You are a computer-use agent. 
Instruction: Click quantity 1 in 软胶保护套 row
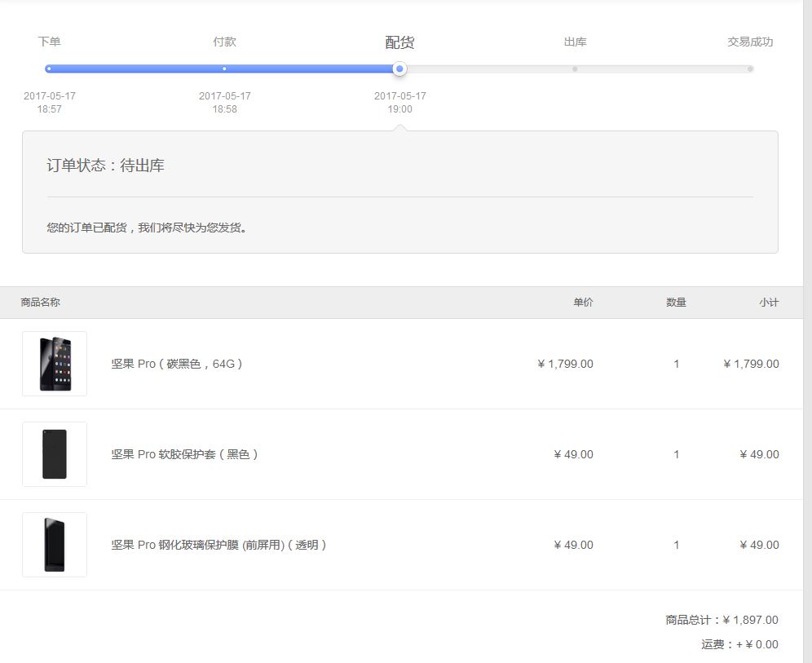(677, 455)
